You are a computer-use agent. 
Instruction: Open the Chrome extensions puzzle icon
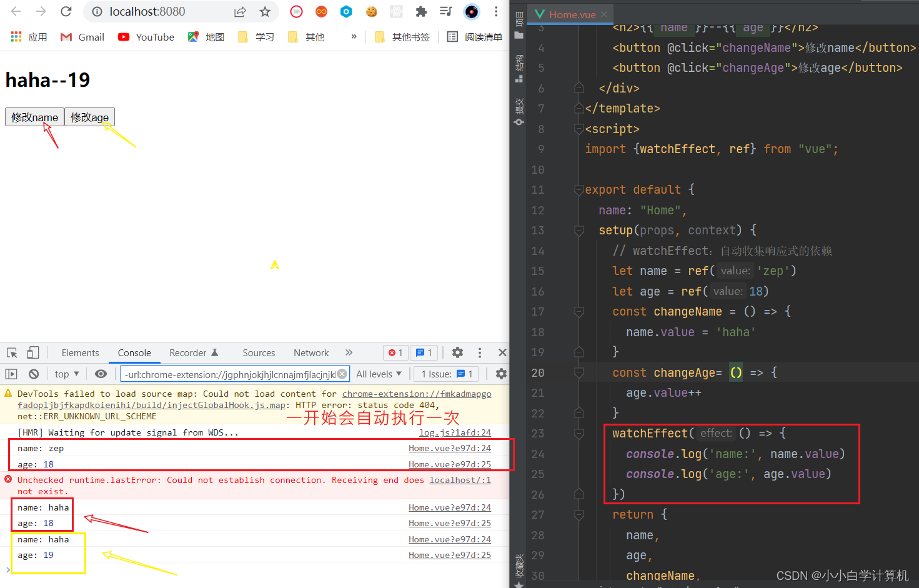tap(421, 11)
